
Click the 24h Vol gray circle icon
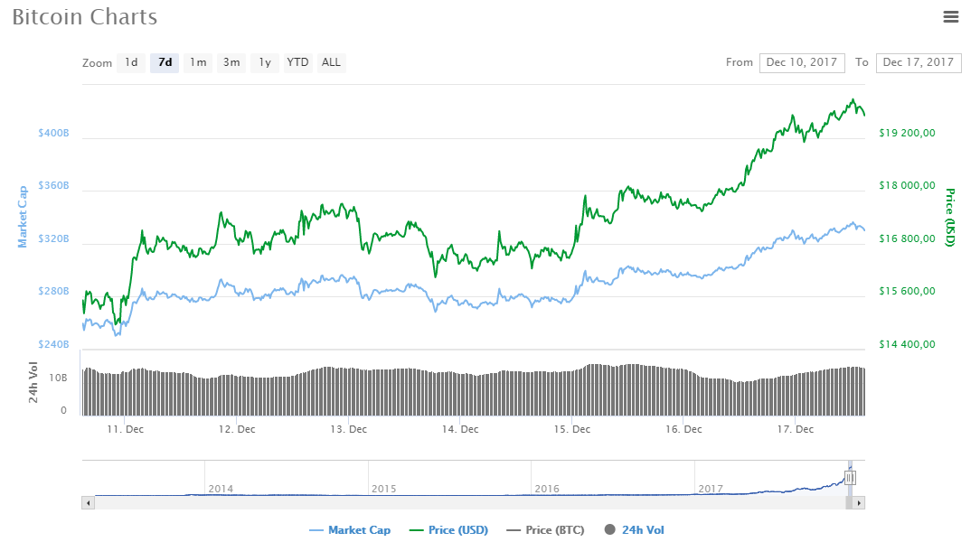point(609,530)
